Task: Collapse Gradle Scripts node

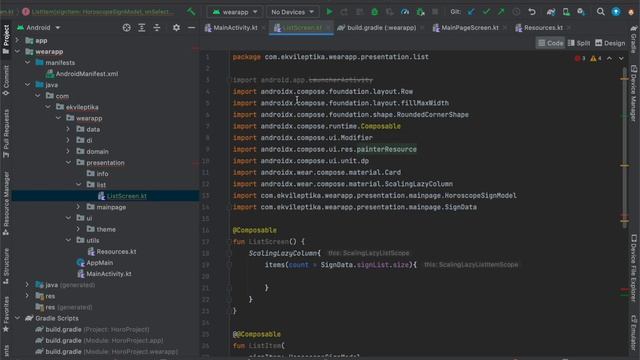Action: (x=18, y=318)
